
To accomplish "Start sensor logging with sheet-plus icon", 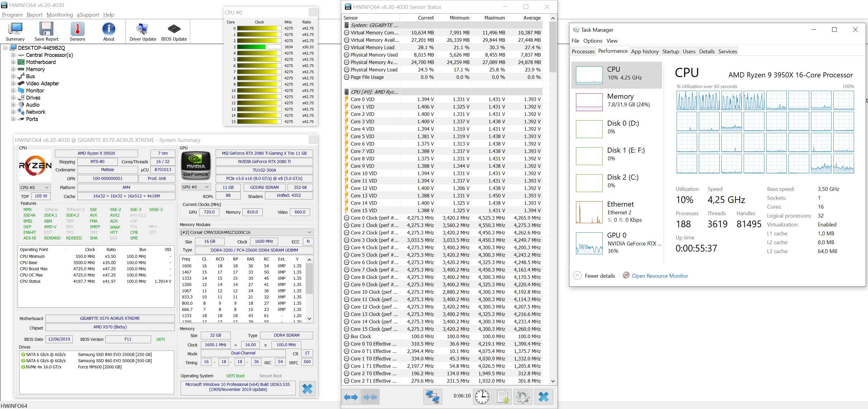I will [502, 397].
